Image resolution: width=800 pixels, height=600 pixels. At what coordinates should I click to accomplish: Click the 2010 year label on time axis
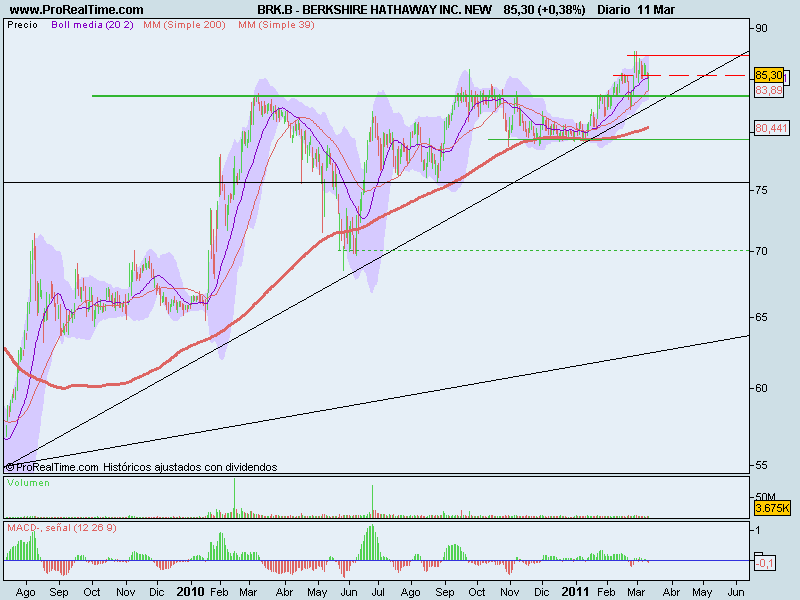tap(190, 592)
